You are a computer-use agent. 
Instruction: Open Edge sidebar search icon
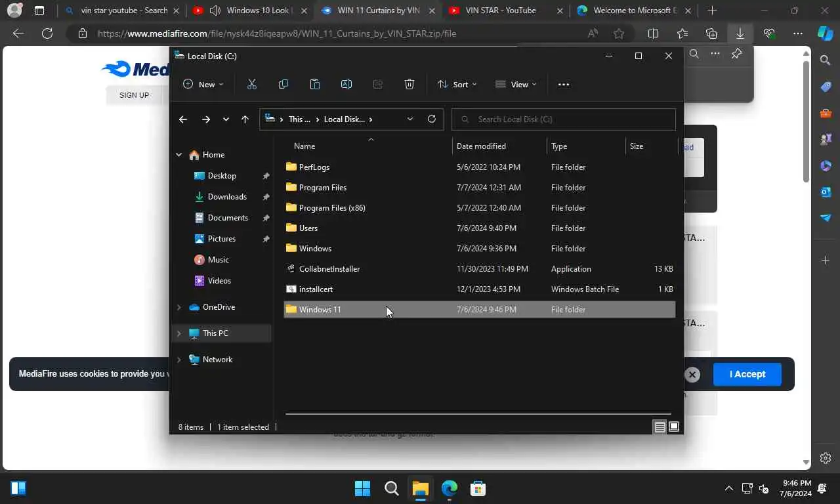[826, 60]
